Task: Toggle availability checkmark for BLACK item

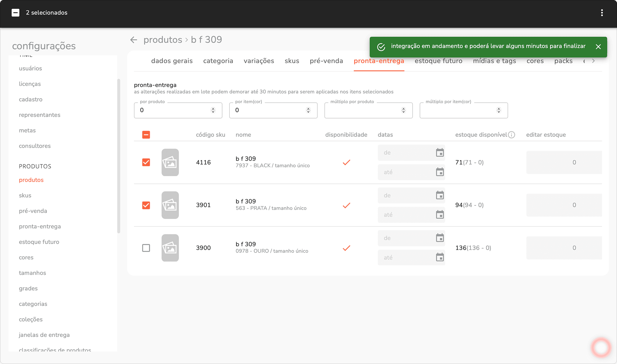Action: tap(346, 162)
